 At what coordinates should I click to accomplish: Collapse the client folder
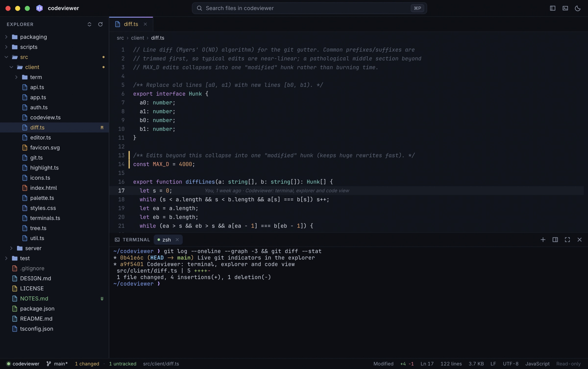pos(54,67)
